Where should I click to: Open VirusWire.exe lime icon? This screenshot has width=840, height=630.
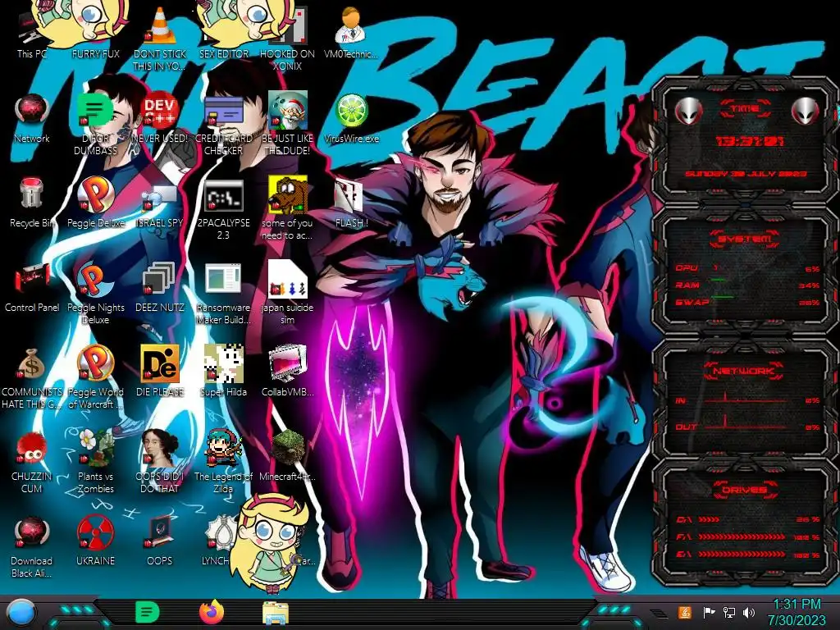click(x=351, y=119)
